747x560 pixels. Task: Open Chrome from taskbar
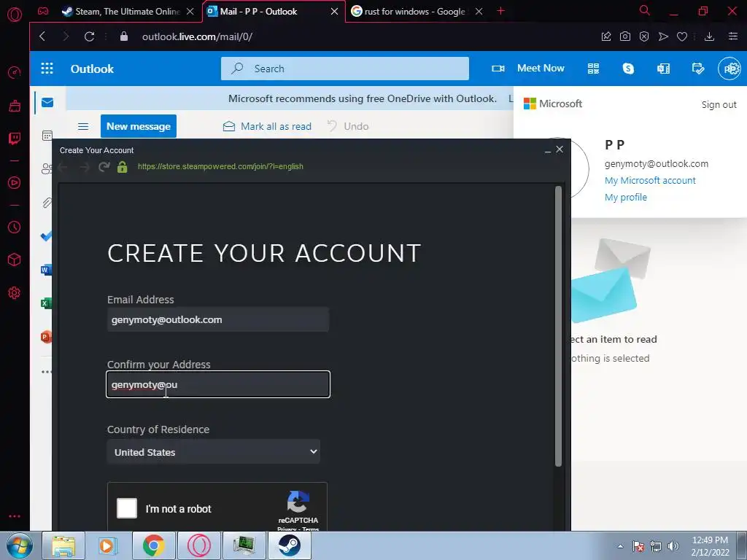point(153,545)
